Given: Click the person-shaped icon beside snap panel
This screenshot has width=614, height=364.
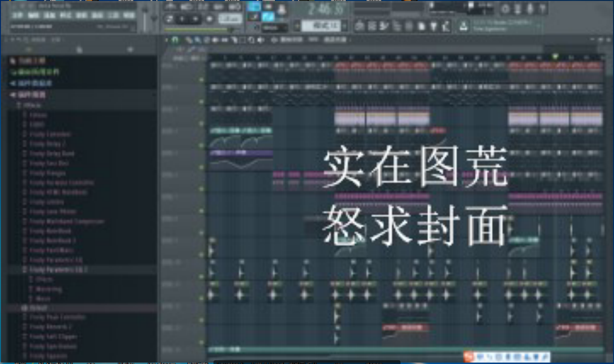Looking at the screenshot, I should [x=281, y=8].
